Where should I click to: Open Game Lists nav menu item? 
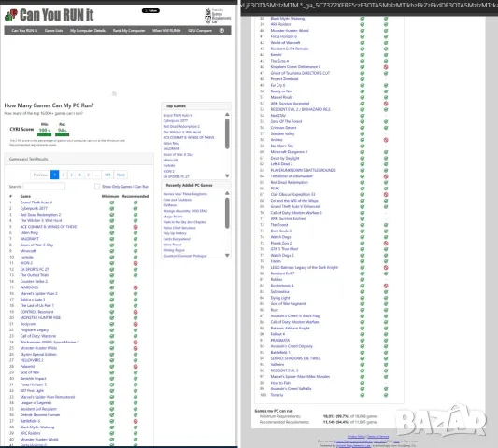[53, 31]
